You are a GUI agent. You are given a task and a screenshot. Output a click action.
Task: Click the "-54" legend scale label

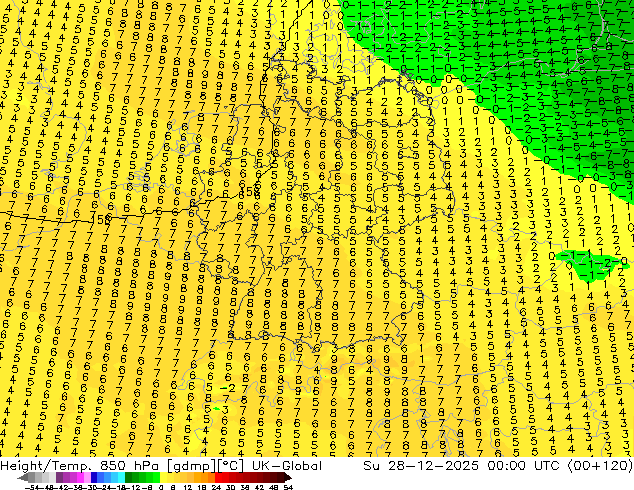coord(30,487)
